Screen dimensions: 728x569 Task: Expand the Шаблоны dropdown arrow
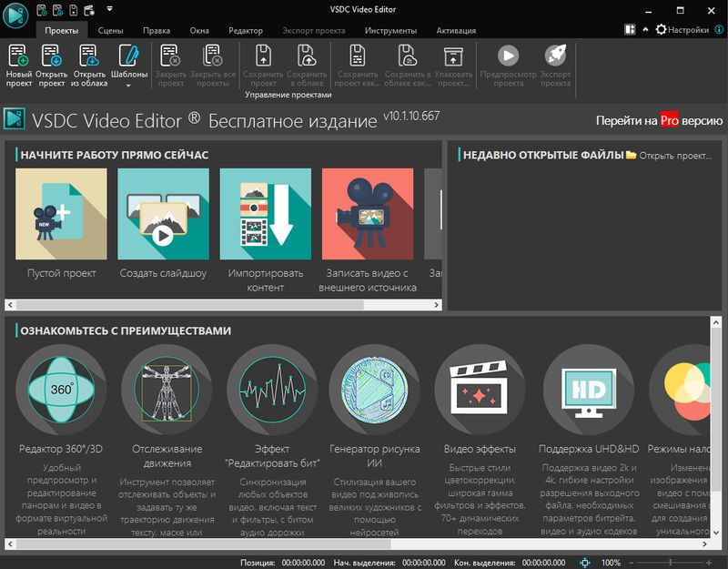(128, 86)
